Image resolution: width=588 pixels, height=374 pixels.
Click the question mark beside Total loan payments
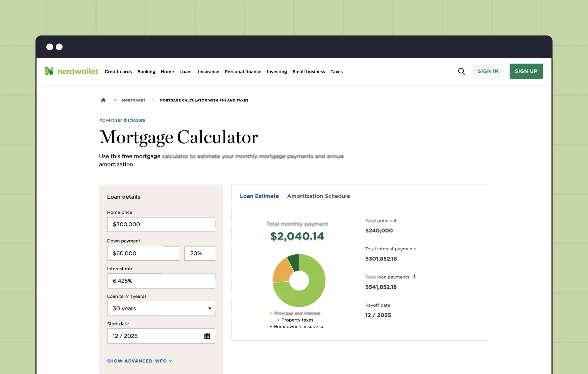[414, 277]
